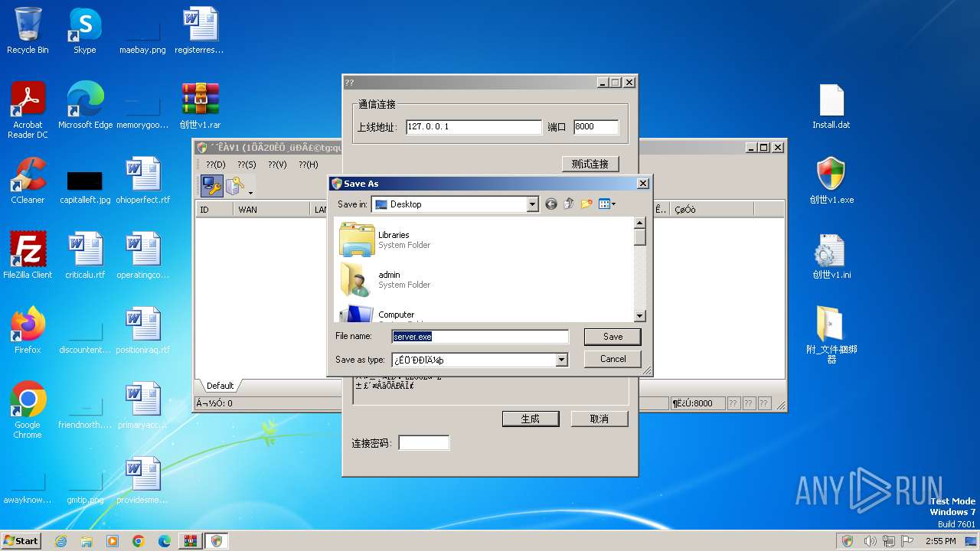The width and height of the screenshot is (980, 551).
Task: Select the admin system folder
Action: (385, 279)
